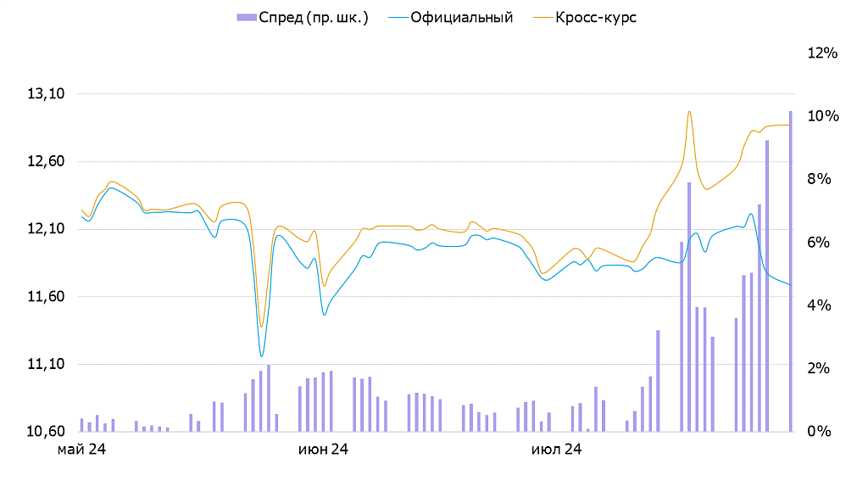Click the 13,10 left axis label
This screenshot has height=481, width=868.
click(46, 94)
